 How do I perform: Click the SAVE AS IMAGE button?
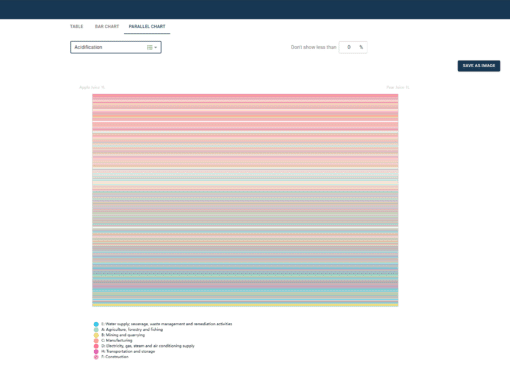[479, 66]
